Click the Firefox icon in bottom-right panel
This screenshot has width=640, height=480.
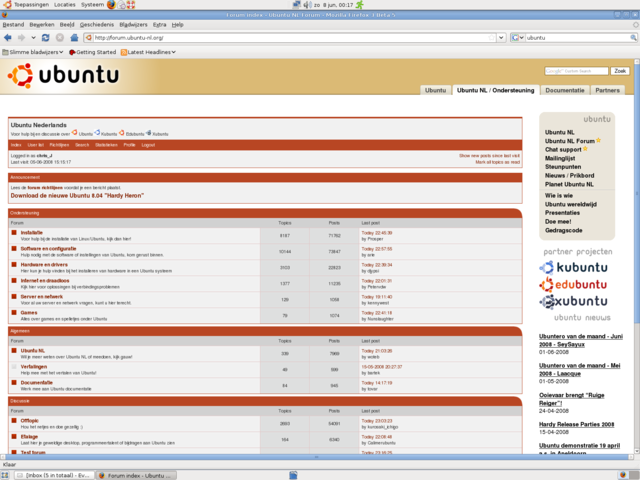[x=622, y=475]
